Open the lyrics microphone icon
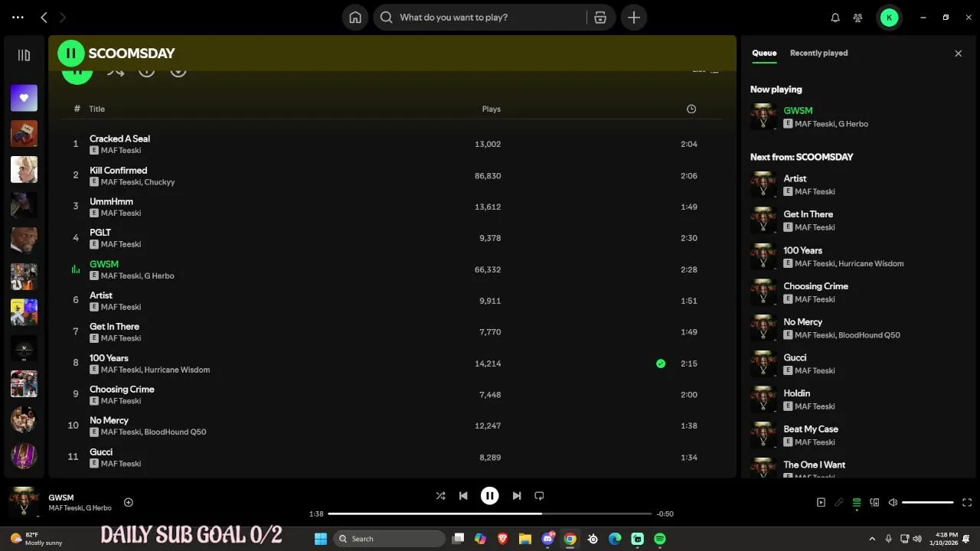Image resolution: width=980 pixels, height=551 pixels. (839, 503)
